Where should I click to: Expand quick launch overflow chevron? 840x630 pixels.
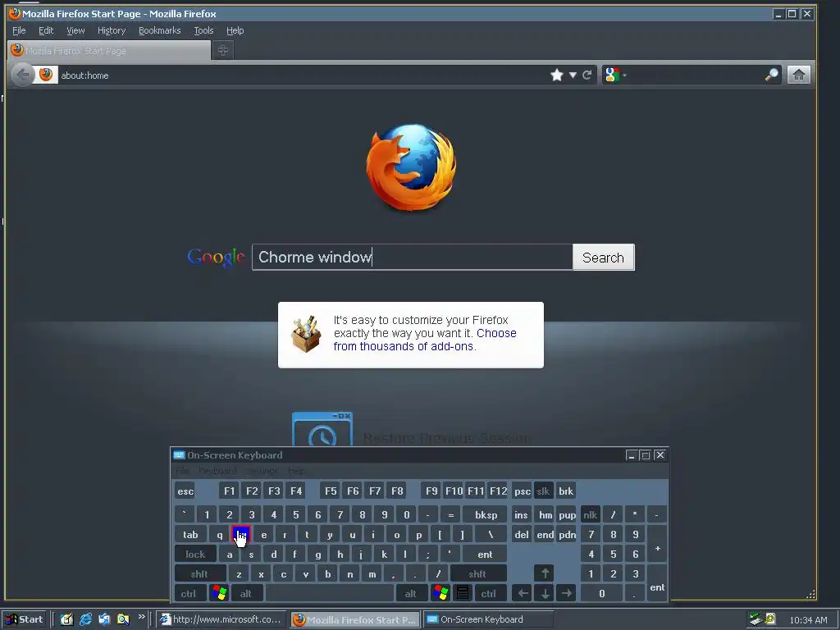coord(141,617)
